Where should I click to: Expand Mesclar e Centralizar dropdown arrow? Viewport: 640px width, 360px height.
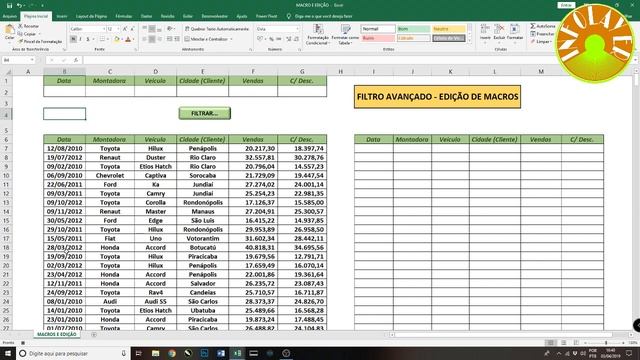click(x=231, y=39)
